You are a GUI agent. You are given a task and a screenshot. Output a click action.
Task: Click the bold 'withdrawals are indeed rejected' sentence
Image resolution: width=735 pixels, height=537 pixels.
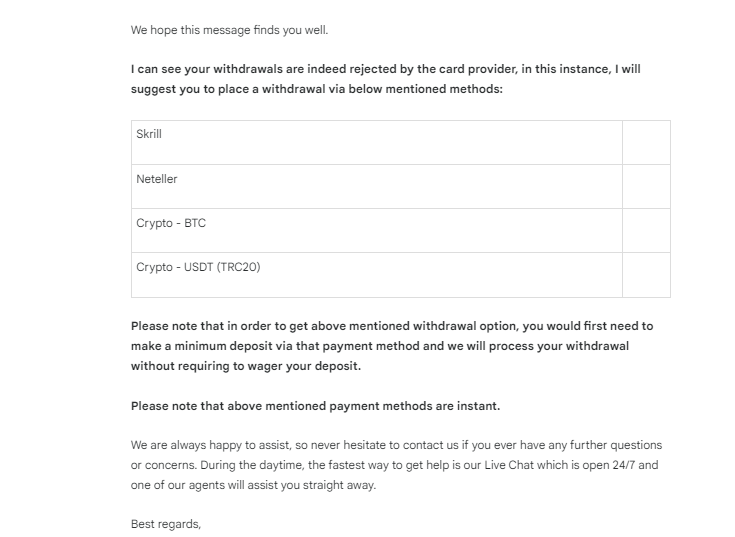click(385, 69)
